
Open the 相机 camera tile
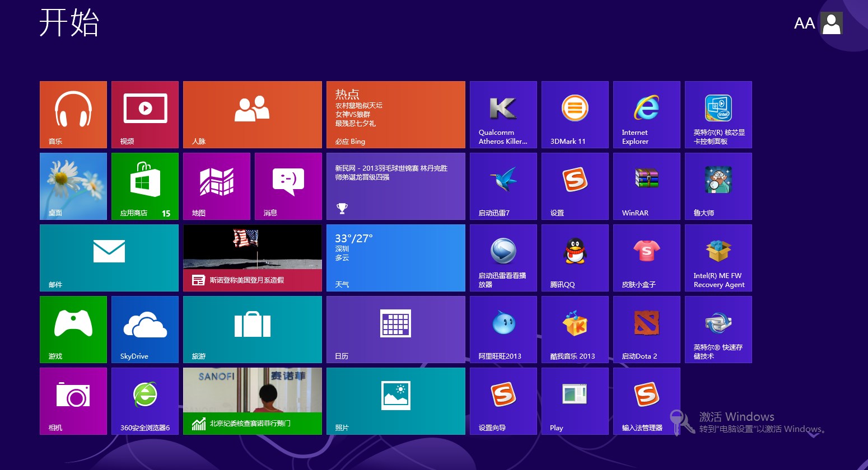coord(73,401)
